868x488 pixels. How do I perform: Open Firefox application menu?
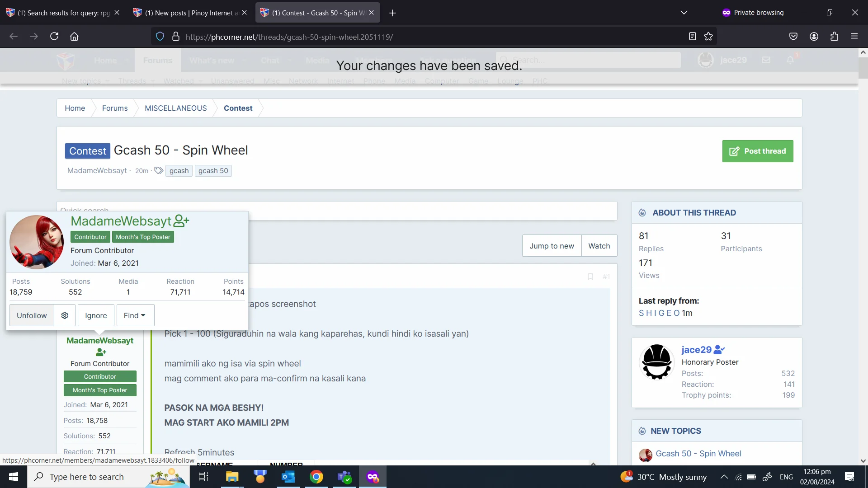pyautogui.click(x=854, y=37)
